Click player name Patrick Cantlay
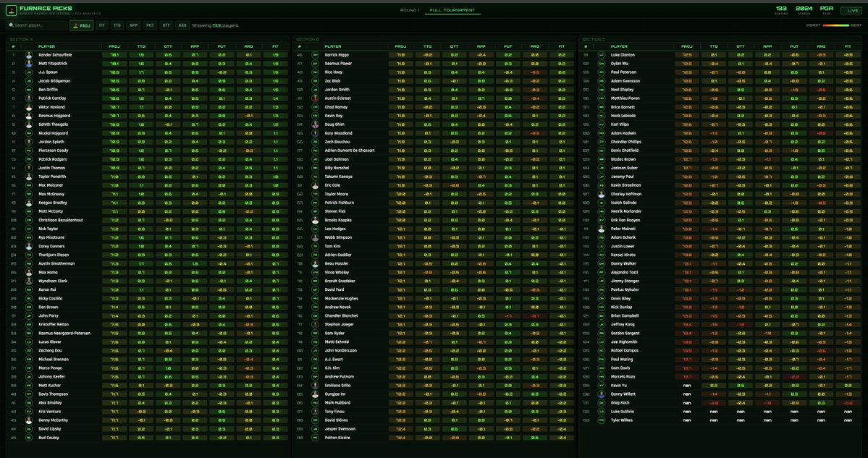This screenshot has width=868, height=458. (x=54, y=98)
